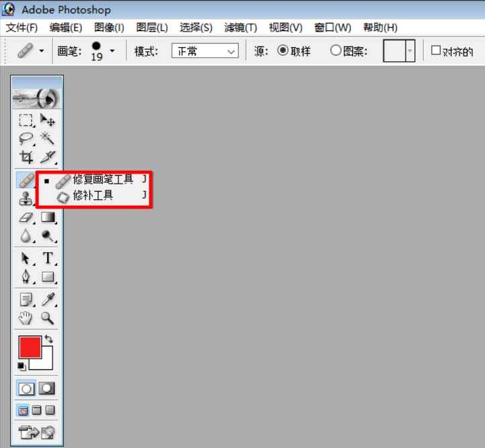
Task: Jump to ImageReady button at toolbox bottom
Action: click(x=36, y=433)
